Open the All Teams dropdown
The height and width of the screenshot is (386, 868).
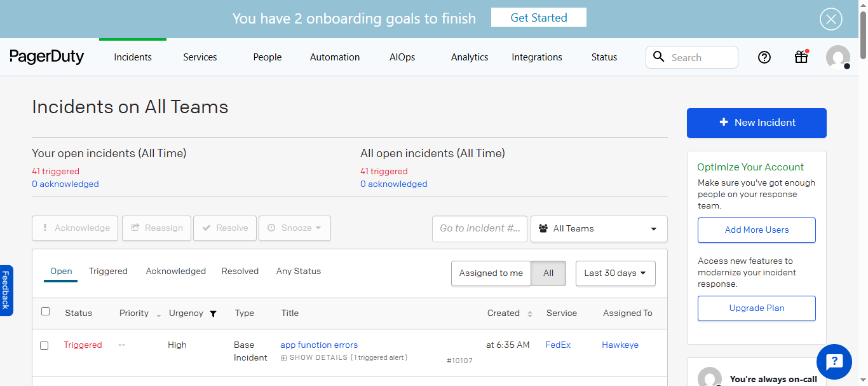point(599,229)
